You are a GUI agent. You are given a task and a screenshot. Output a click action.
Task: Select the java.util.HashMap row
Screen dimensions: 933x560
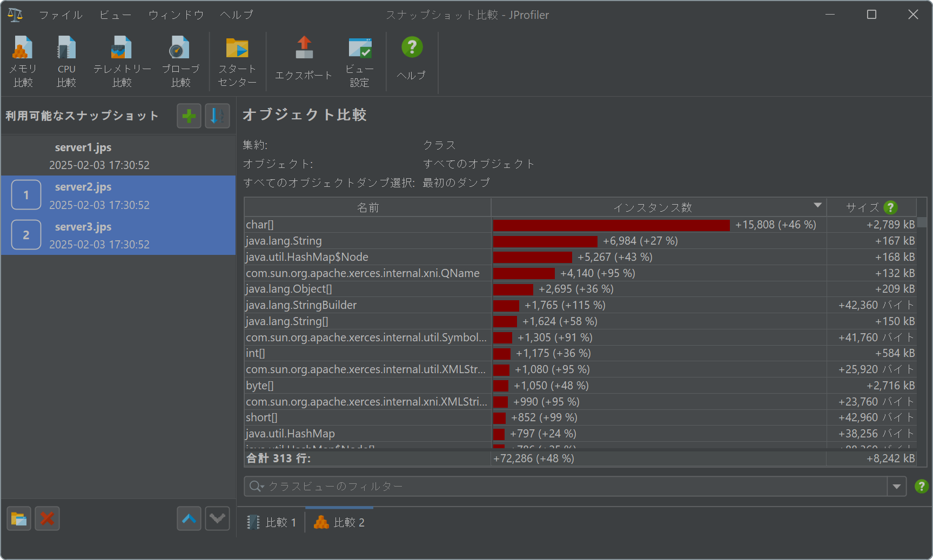point(581,434)
